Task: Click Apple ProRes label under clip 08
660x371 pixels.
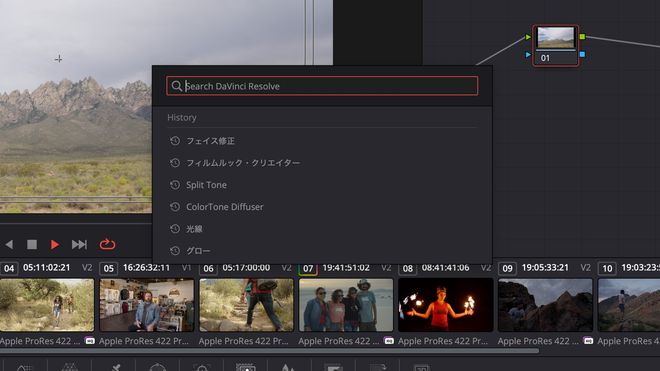Action: (443, 341)
